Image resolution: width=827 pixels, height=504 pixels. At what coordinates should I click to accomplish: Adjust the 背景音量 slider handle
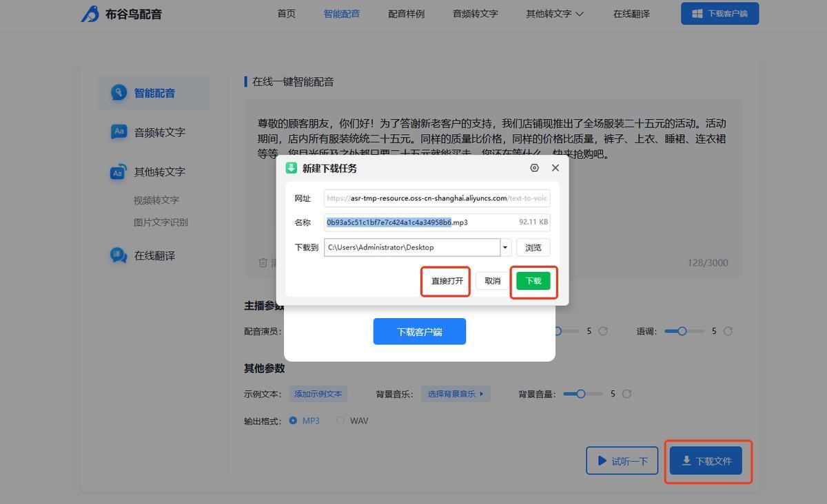click(x=581, y=394)
